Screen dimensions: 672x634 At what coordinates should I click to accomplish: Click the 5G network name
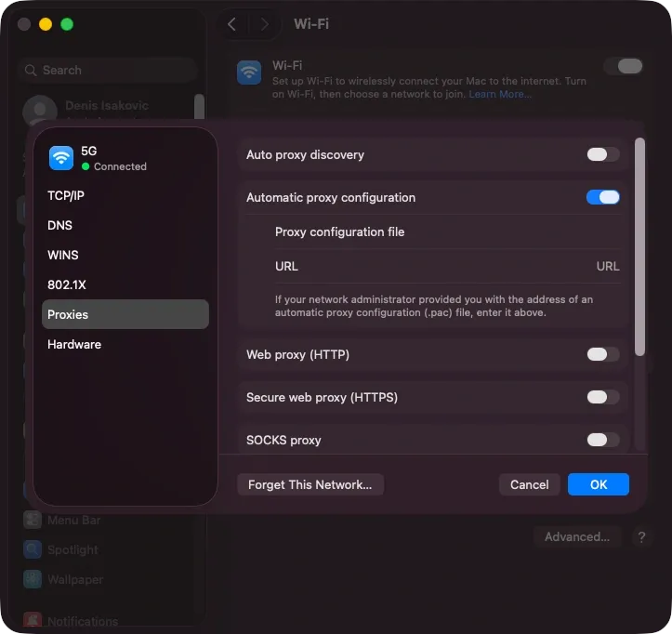point(88,151)
